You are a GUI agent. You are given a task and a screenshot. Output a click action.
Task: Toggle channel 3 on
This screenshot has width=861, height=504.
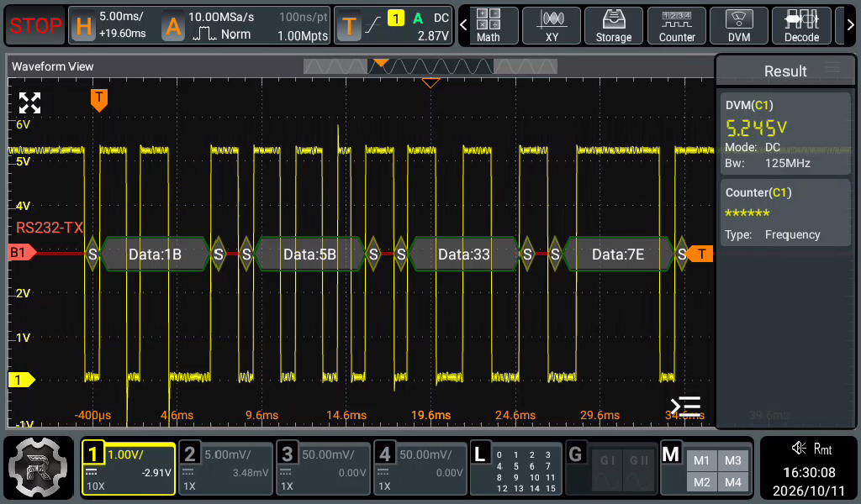pos(323,469)
